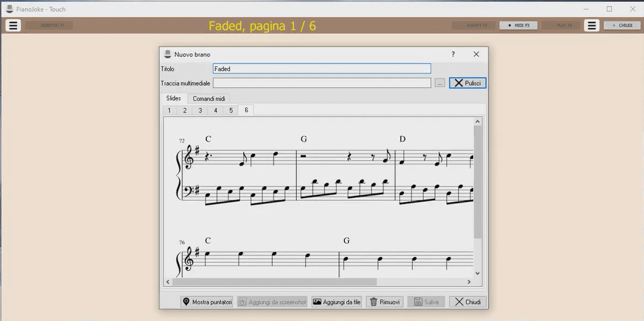Image resolution: width=644 pixels, height=321 pixels.
Task: Open the left hamburger menu
Action: point(13,25)
